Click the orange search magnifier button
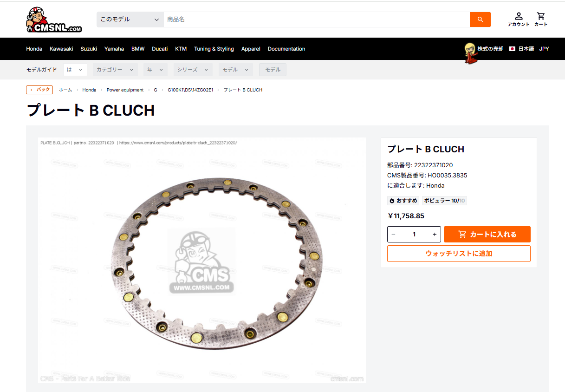Screen dimensions: 565x392 [x=480, y=20]
